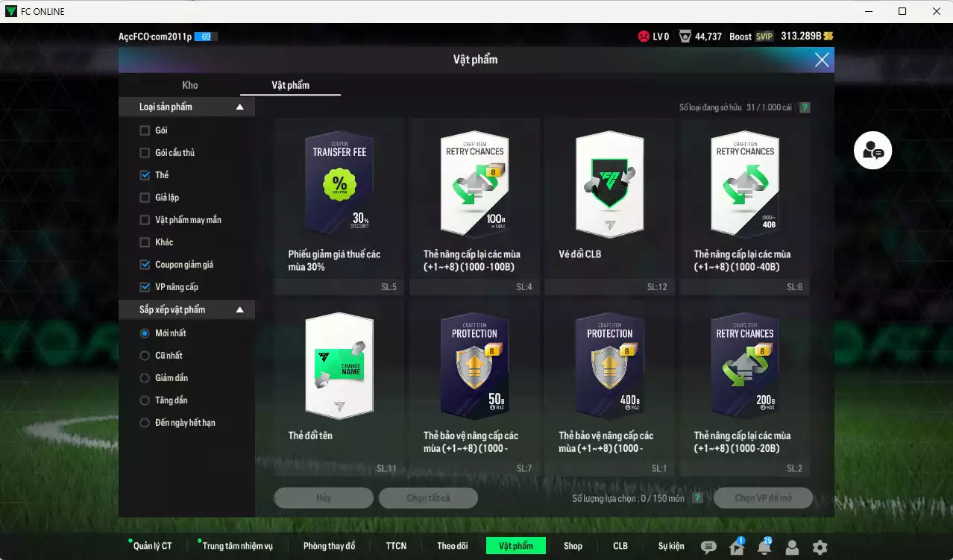Image resolution: width=953 pixels, height=560 pixels.
Task: Tick the Vật phẩm may mắn checkbox
Action: 145,220
